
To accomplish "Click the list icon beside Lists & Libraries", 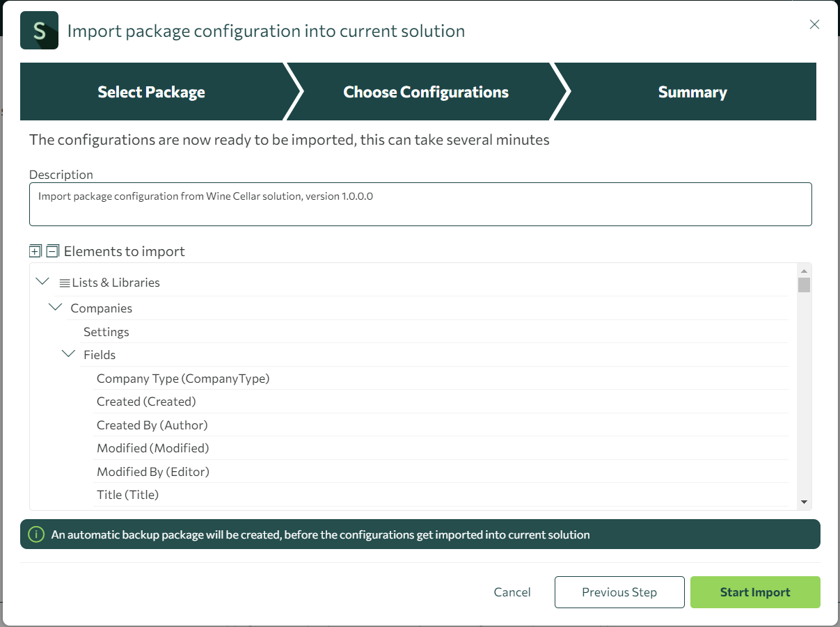I will 63,282.
